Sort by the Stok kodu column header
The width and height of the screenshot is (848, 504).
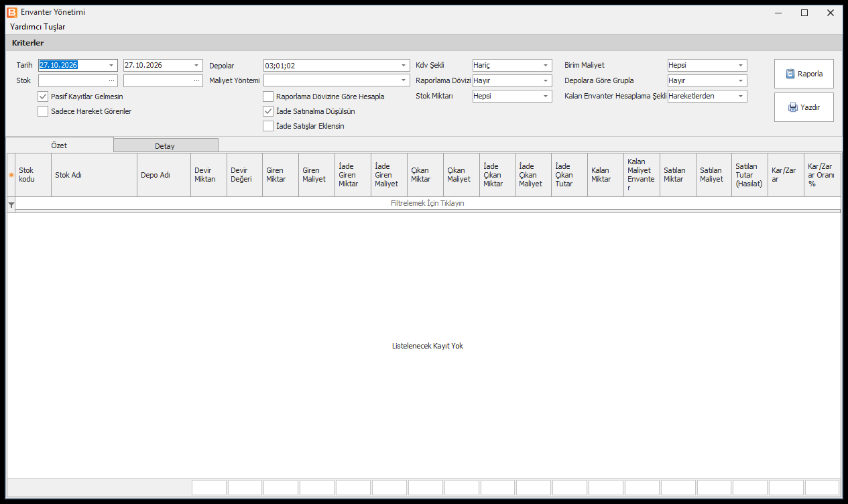coord(33,175)
